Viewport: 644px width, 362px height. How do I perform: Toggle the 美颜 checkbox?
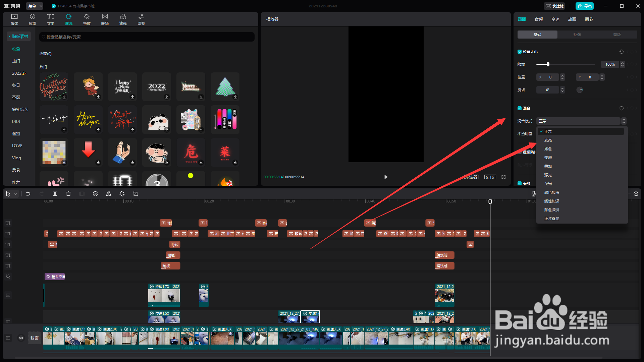(x=520, y=183)
